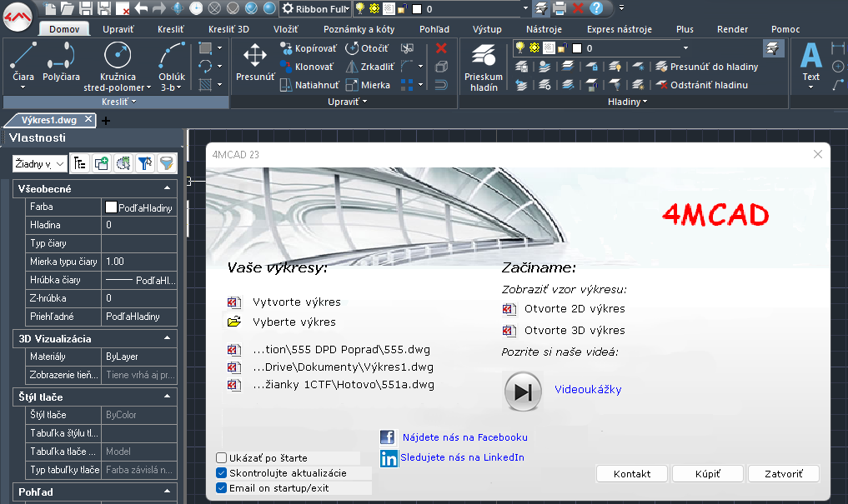Collapse the Všeobecné properties section
Image resolution: width=848 pixels, height=504 pixels.
[167, 188]
